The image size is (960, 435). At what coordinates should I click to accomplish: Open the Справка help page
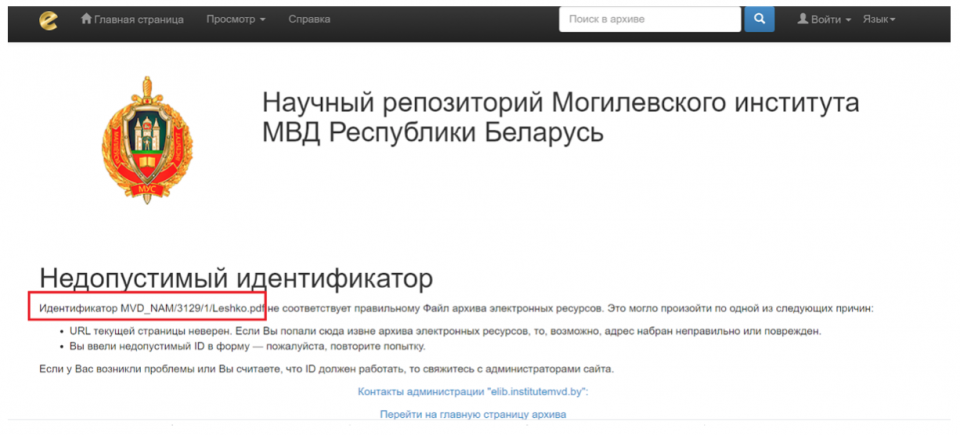[x=309, y=20]
